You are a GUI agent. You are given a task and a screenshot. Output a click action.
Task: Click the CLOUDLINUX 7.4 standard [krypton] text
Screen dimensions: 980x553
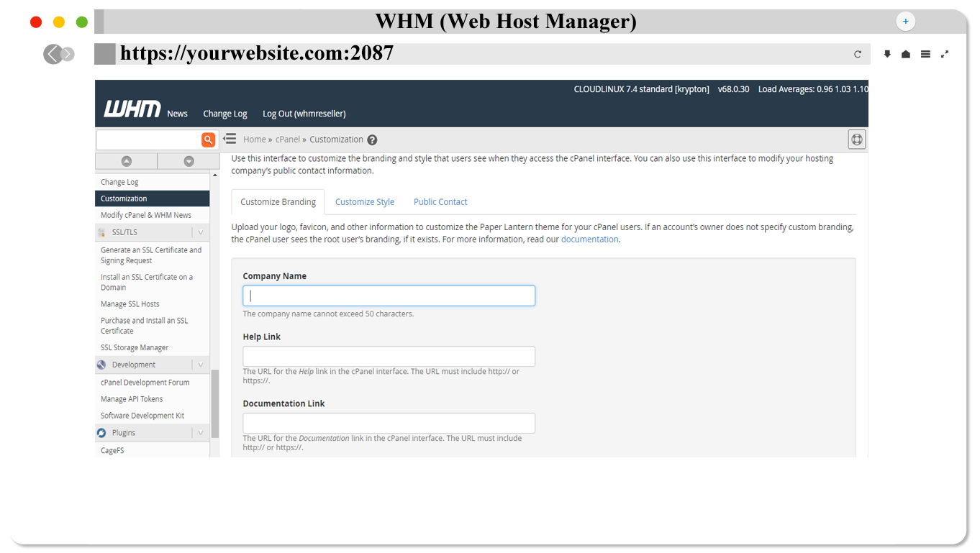[641, 89]
